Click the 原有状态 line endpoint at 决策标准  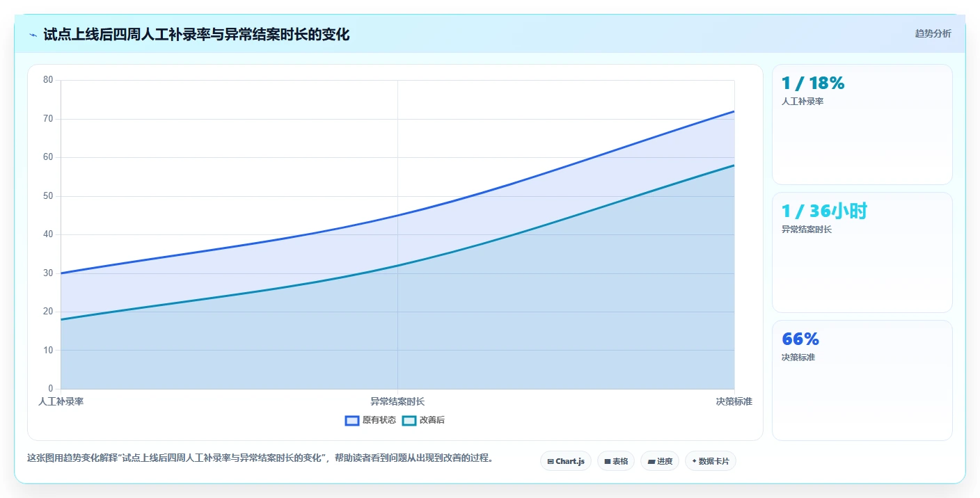(734, 111)
